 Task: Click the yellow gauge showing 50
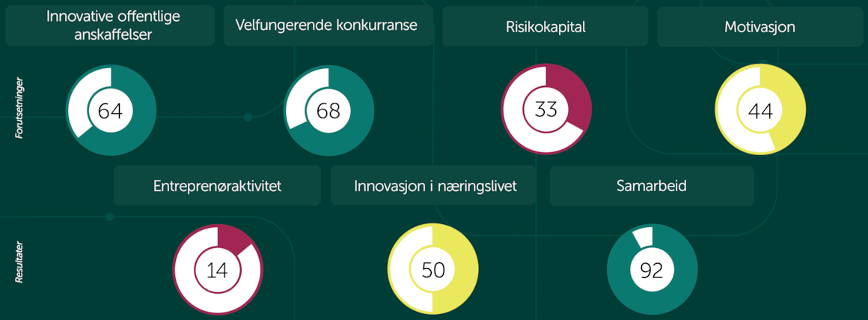tap(433, 270)
